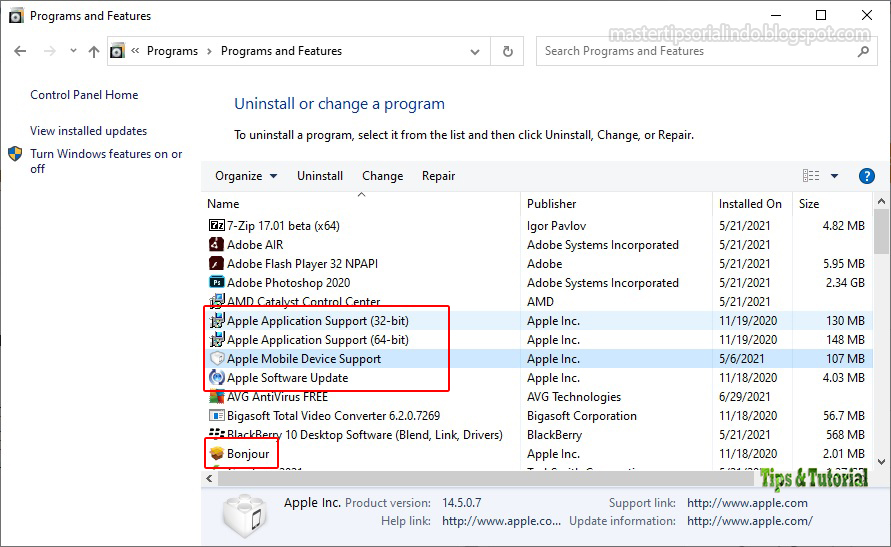Image resolution: width=891 pixels, height=547 pixels.
Task: Open View installed updates link
Action: (88, 131)
